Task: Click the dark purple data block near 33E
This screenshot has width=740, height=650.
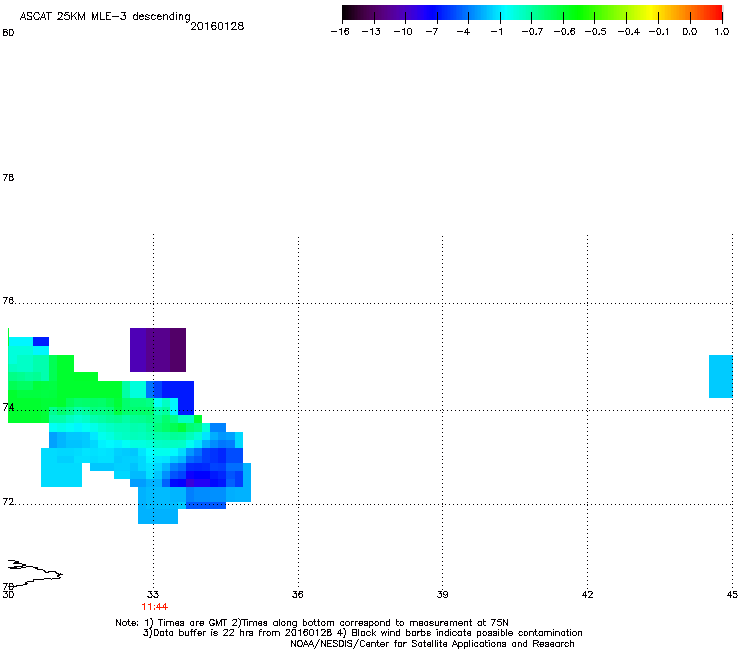Action: click(158, 350)
